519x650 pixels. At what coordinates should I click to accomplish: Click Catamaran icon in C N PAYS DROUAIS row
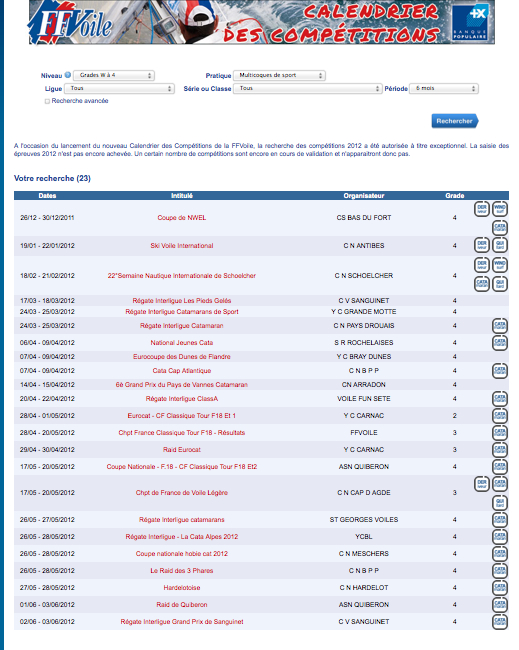500,326
